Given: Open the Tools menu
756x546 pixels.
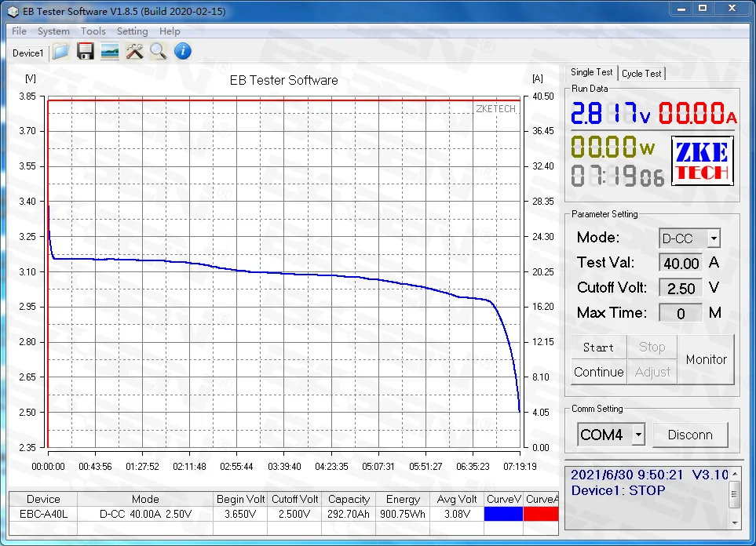Looking at the screenshot, I should 93,31.
